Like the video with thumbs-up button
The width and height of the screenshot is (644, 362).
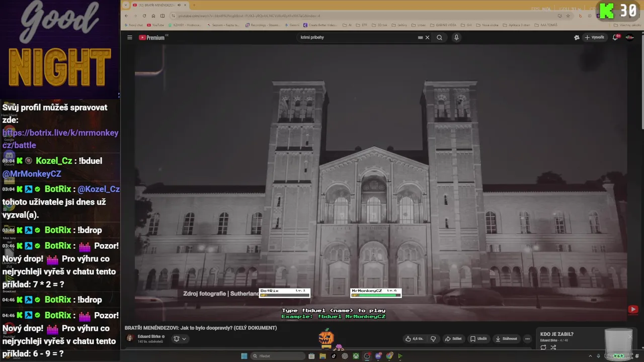click(x=414, y=339)
